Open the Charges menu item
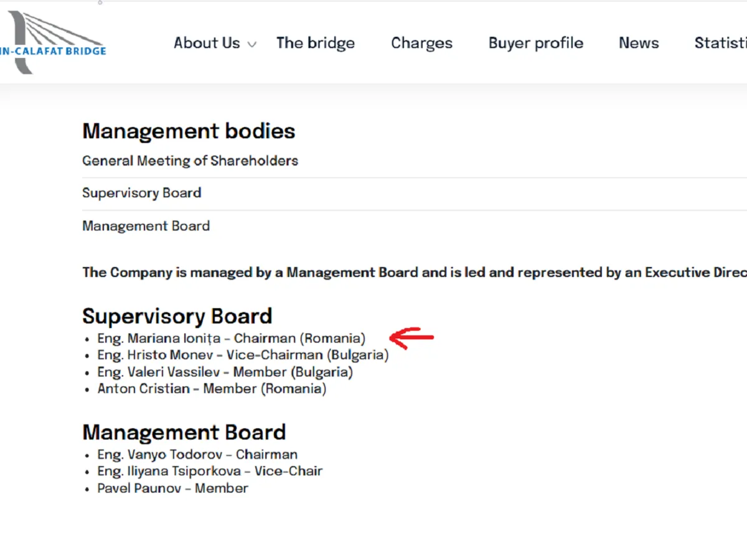 421,43
